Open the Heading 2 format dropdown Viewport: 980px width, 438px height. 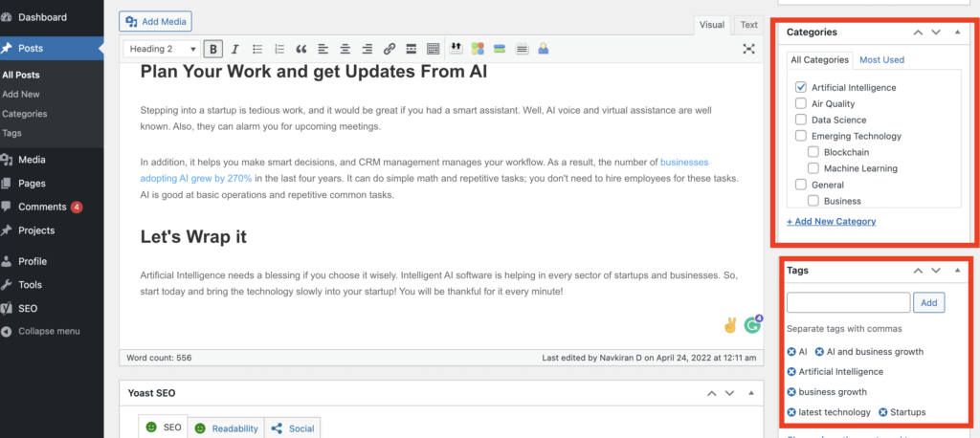162,49
